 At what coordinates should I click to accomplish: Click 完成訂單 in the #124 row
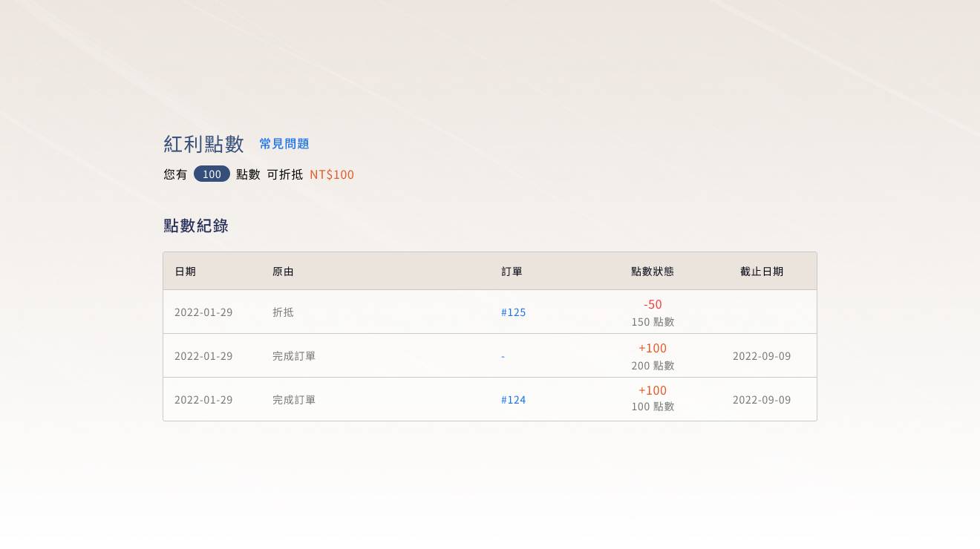tap(294, 400)
